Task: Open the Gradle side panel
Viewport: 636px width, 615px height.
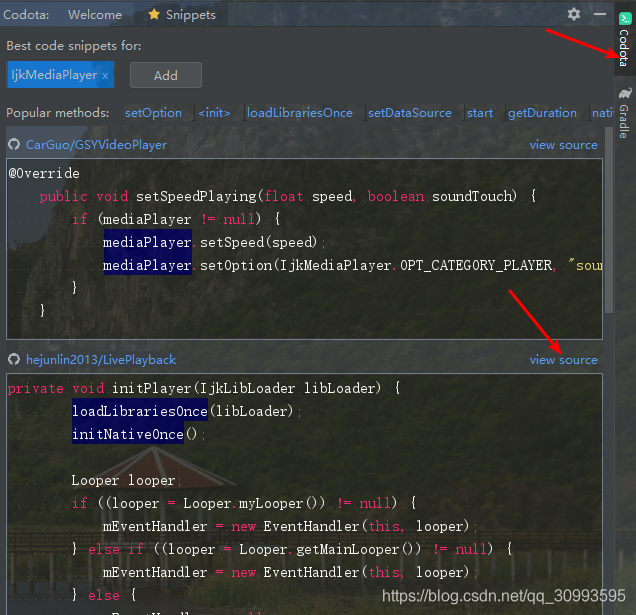Action: coord(625,112)
